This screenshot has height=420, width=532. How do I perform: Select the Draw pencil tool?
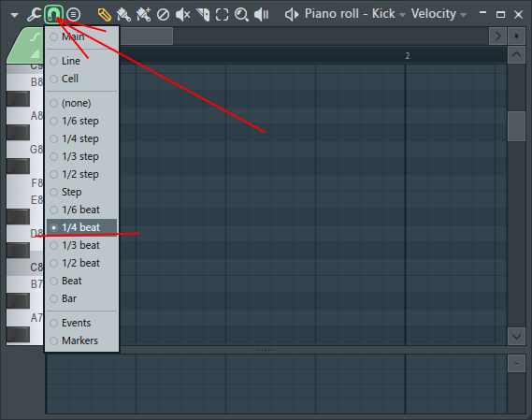104,15
